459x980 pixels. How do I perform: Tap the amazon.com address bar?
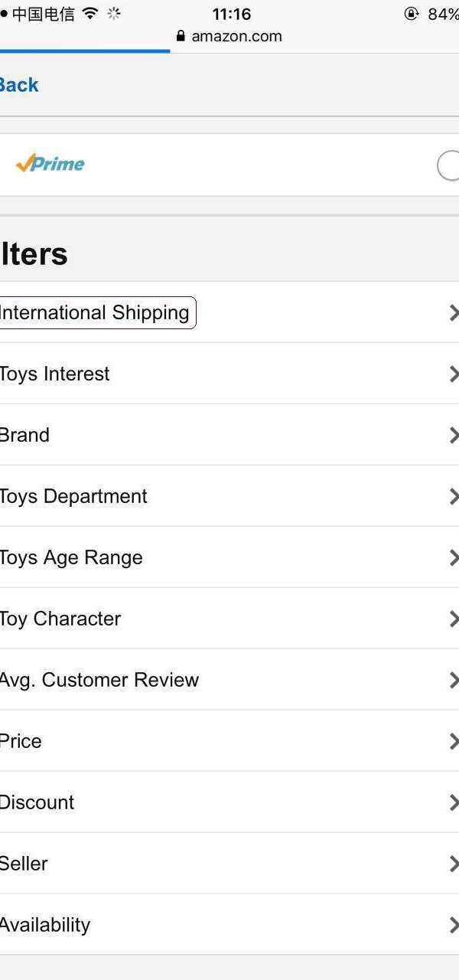(229, 36)
